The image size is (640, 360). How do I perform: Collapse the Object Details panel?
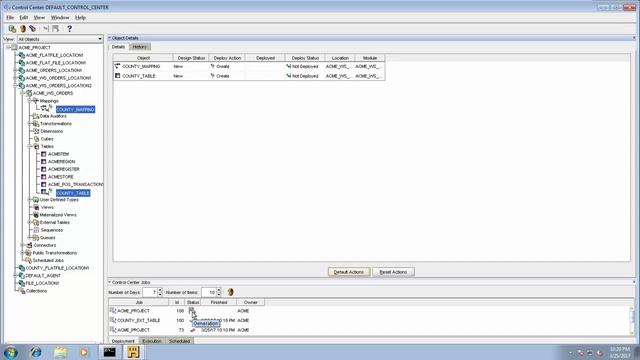coord(109,38)
